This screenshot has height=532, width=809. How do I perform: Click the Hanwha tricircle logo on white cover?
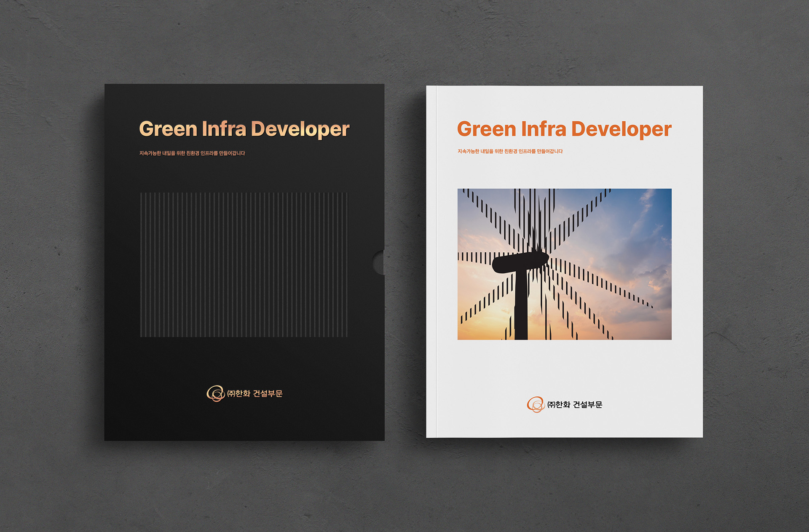536,404
